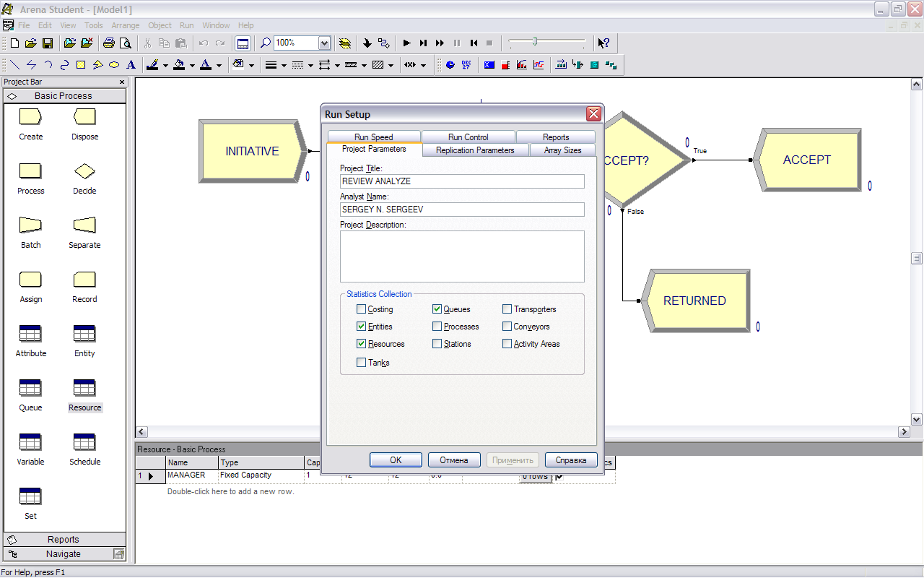The width and height of the screenshot is (924, 578).
Task: Open Print Preview from the toolbar
Action: tap(125, 43)
